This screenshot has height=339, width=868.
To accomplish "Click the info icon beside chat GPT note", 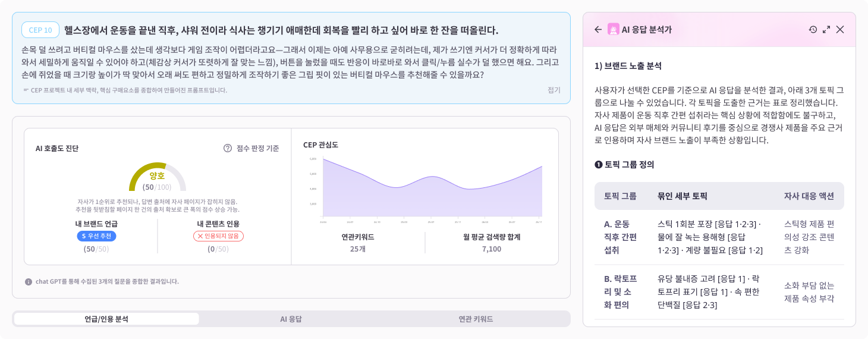I will 29,282.
